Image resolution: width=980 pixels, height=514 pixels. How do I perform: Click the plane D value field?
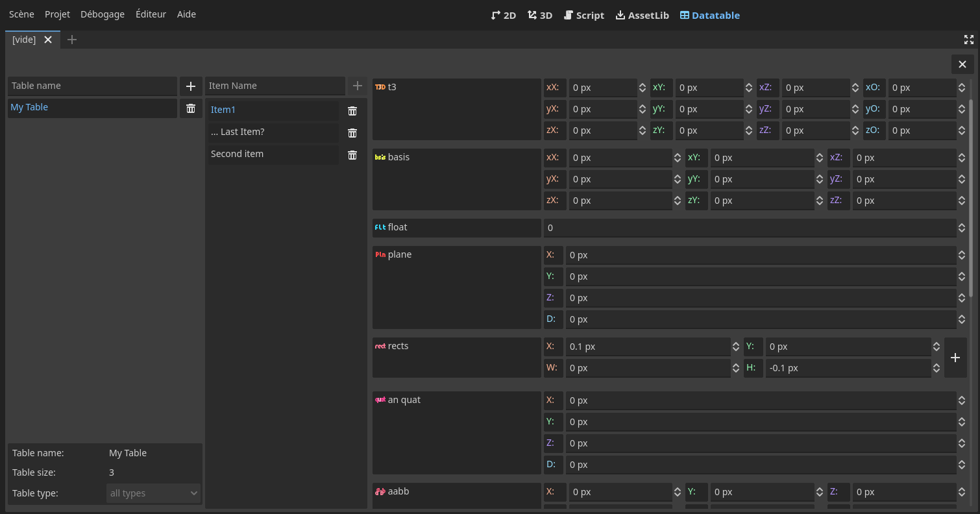(x=759, y=319)
